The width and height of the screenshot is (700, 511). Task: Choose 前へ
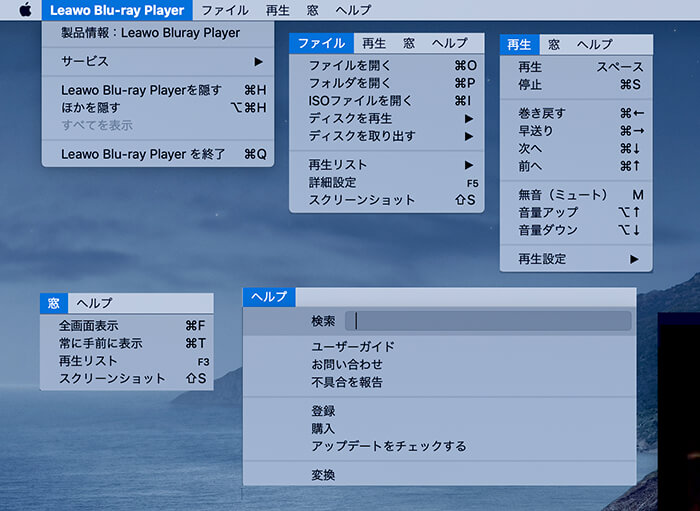pos(576,166)
